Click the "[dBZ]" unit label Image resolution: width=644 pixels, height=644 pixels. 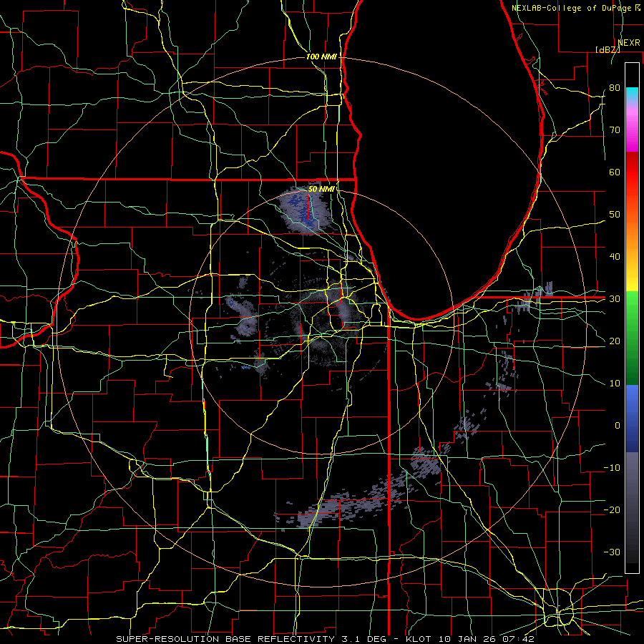[x=608, y=49]
